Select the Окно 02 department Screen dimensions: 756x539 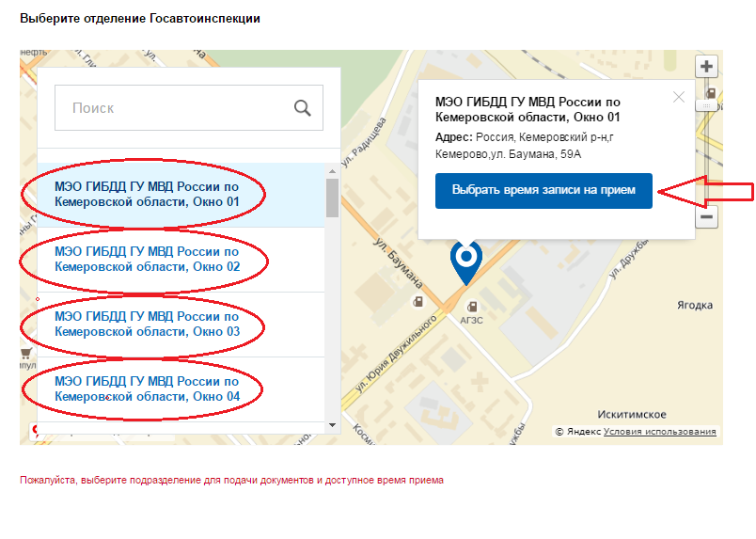pos(148,260)
